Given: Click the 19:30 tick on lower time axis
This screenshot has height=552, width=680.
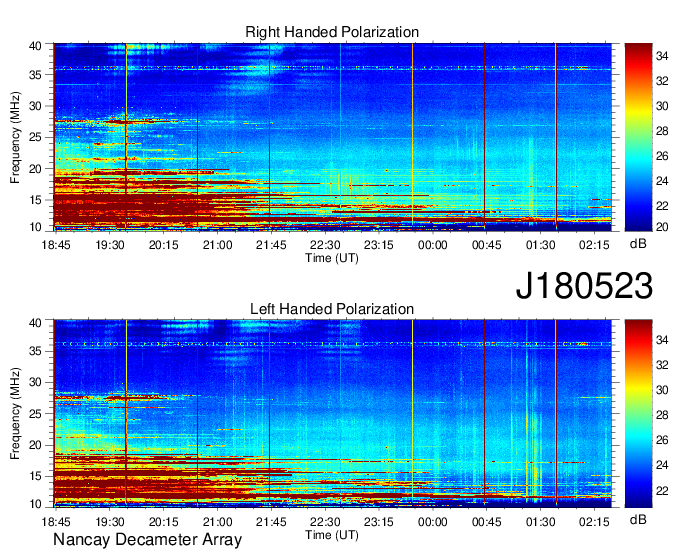Looking at the screenshot, I should coord(110,521).
